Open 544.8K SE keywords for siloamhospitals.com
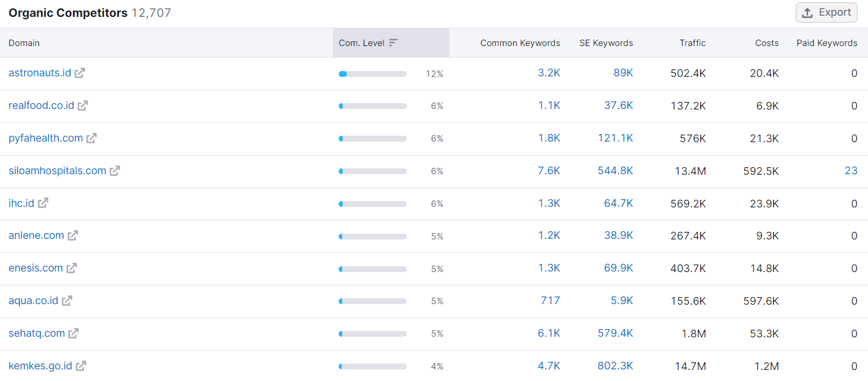The image size is (868, 381). pos(616,171)
